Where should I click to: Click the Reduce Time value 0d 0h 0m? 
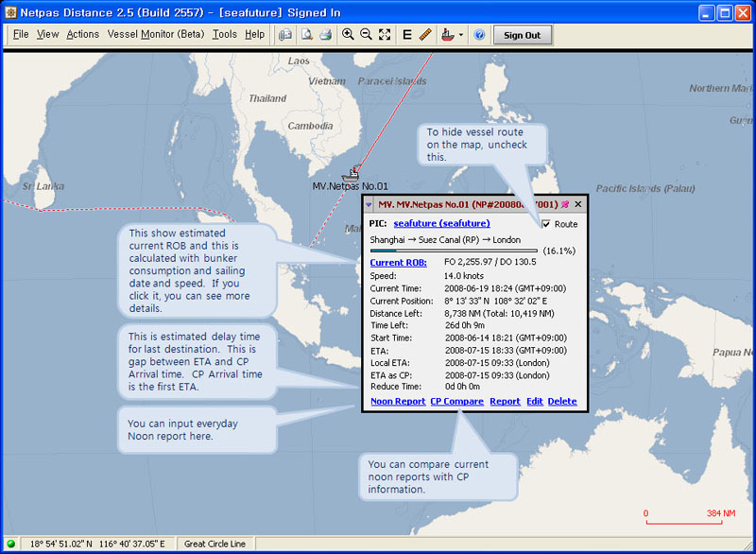(x=462, y=387)
